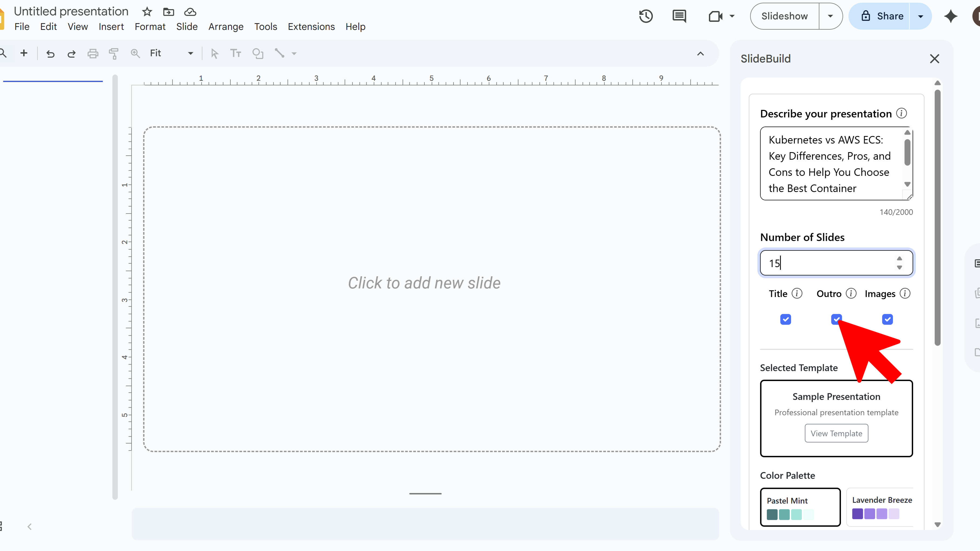The height and width of the screenshot is (551, 980).
Task: Select the Pastel Mint color palette
Action: 800,507
